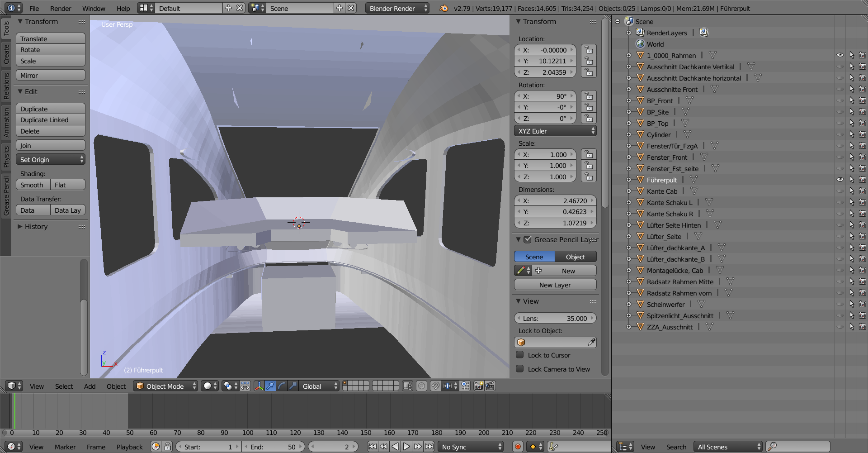Toggle visibility eye of Führerpult object
Image resolution: width=868 pixels, height=453 pixels.
click(840, 180)
